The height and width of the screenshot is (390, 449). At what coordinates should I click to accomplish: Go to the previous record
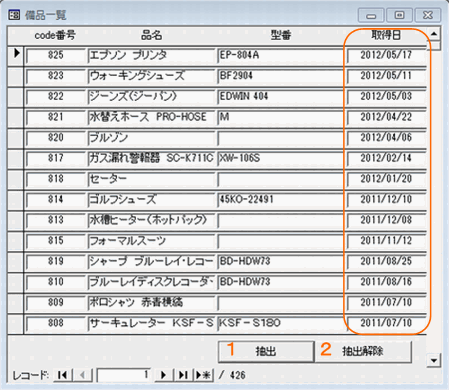(82, 375)
